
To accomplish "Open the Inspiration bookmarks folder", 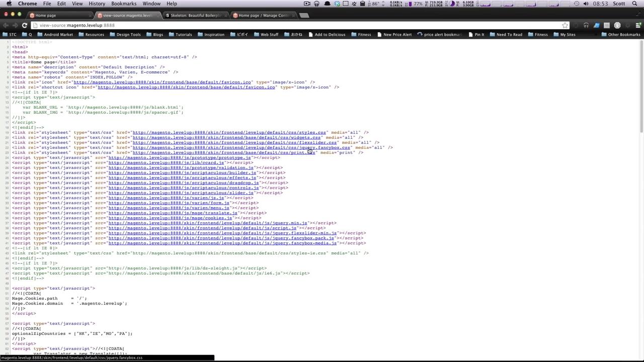I will tap(210, 35).
